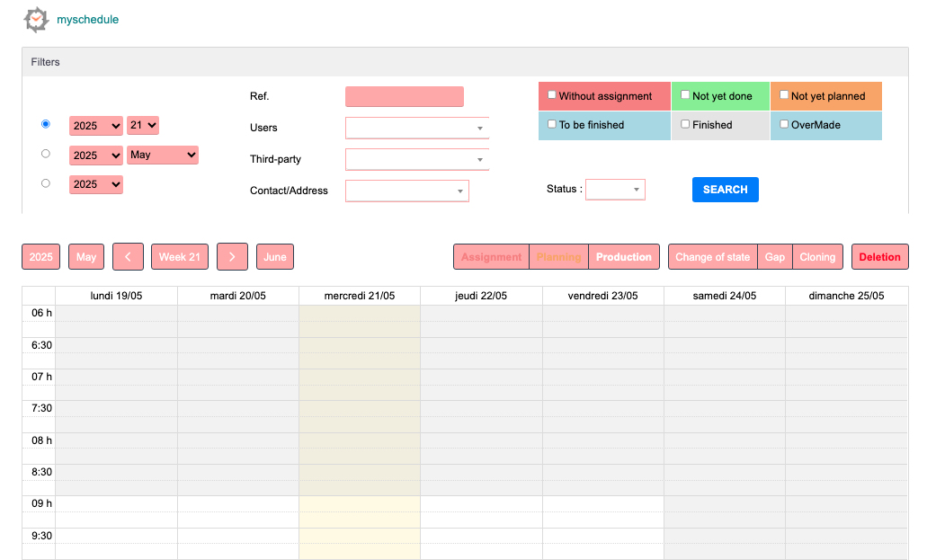Click the red Deletion button

click(879, 257)
